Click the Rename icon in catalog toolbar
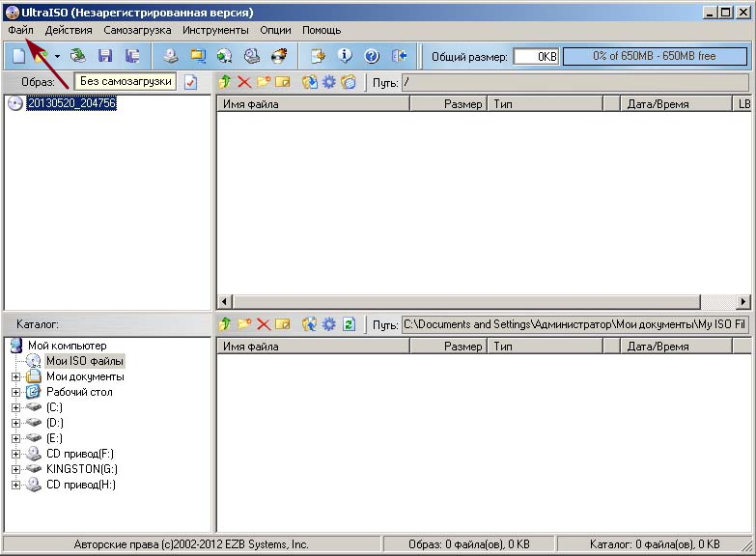 coord(283,324)
